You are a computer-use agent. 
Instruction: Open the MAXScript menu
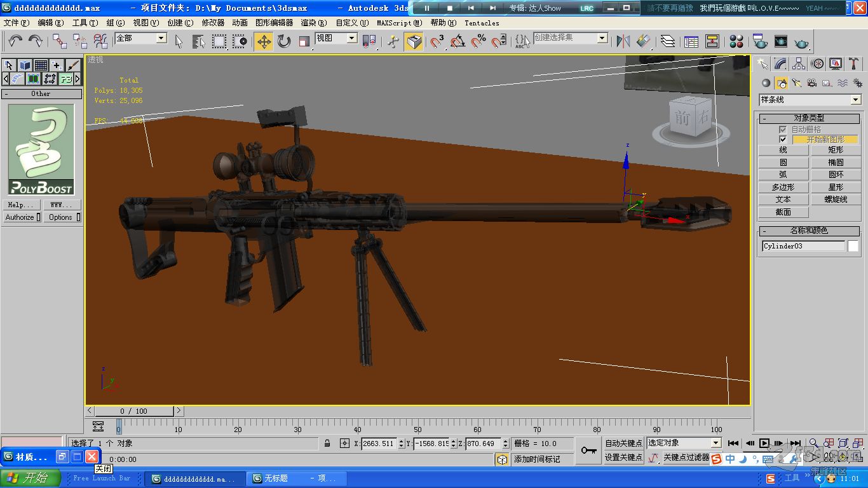(398, 22)
